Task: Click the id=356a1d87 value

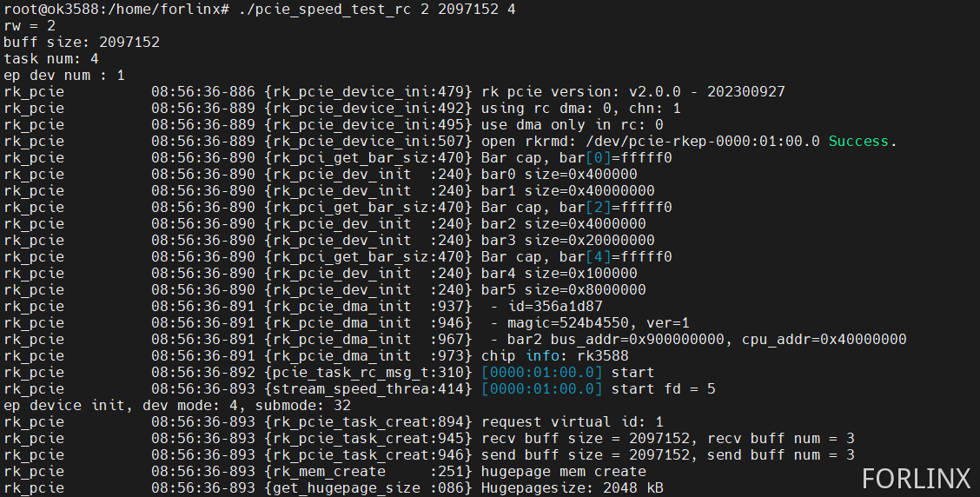Action: coord(555,307)
